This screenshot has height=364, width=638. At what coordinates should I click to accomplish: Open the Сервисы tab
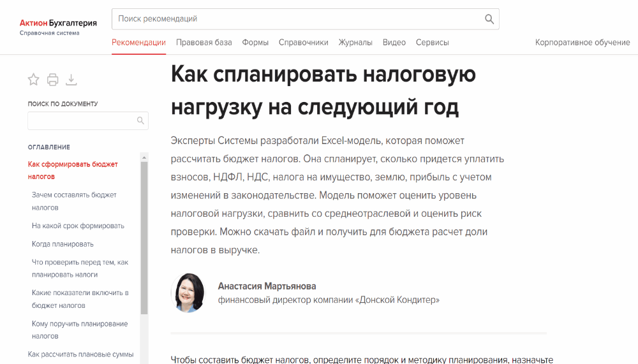click(x=432, y=42)
